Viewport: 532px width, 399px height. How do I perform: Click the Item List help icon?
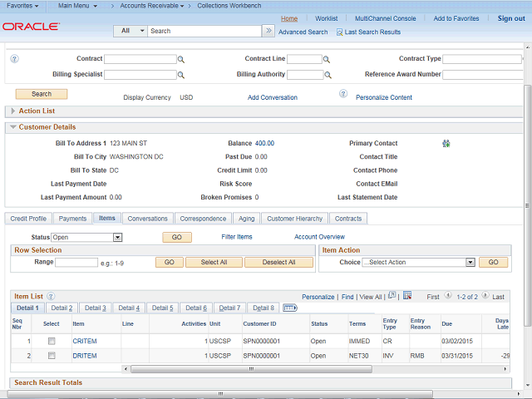pyautogui.click(x=51, y=296)
